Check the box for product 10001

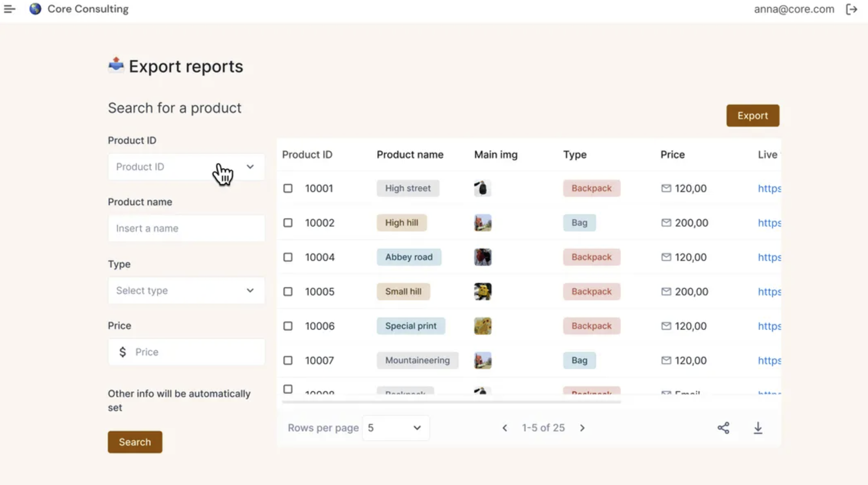(288, 188)
